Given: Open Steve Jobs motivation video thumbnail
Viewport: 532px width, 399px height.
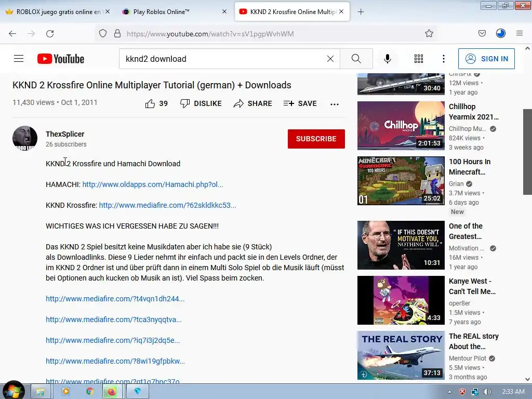Looking at the screenshot, I should coord(401,245).
